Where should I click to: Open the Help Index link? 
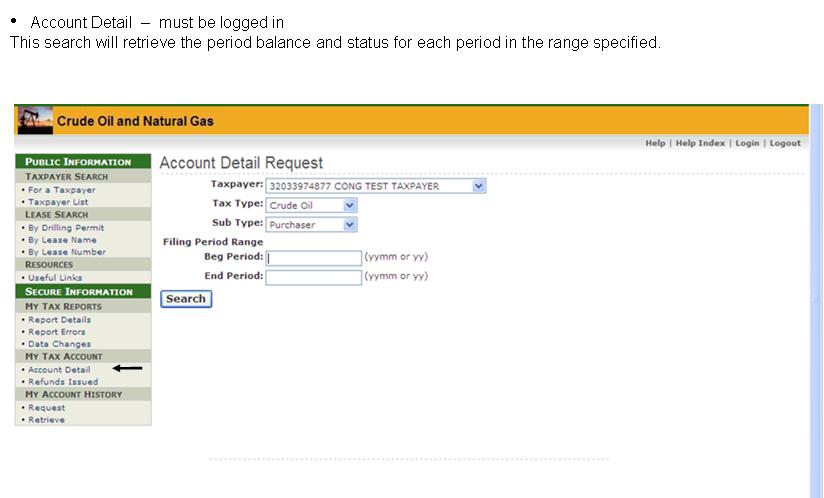(x=700, y=143)
